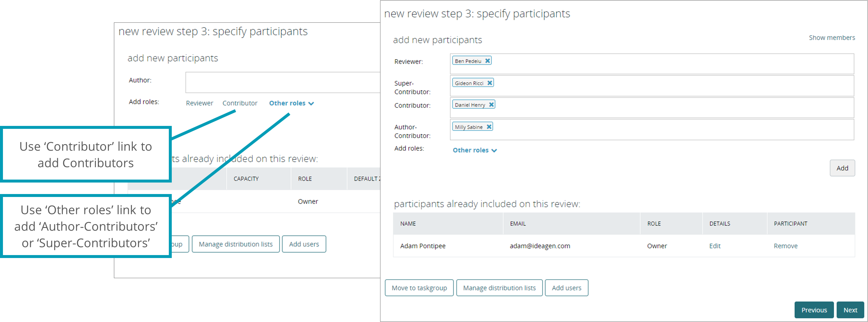Remove the Milly Sabine author-contributor tag

pos(489,126)
